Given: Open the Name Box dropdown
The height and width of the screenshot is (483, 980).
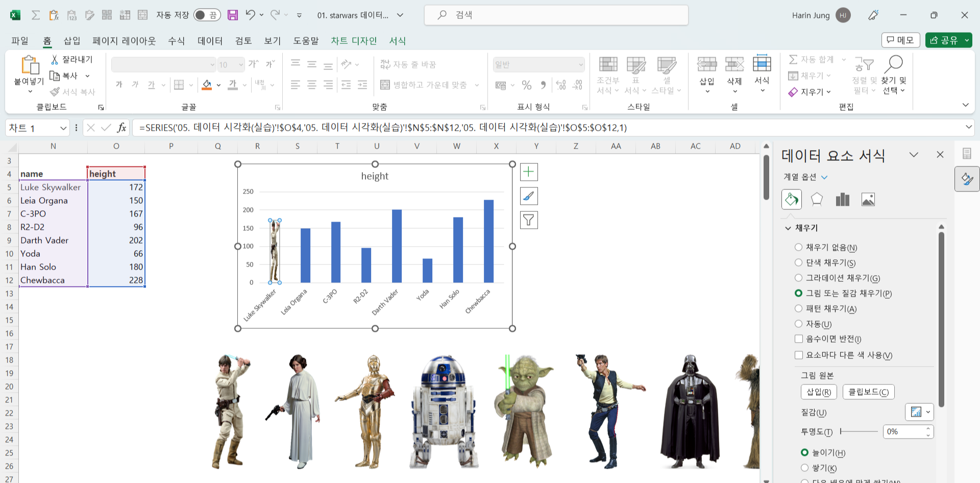Looking at the screenshot, I should 63,128.
